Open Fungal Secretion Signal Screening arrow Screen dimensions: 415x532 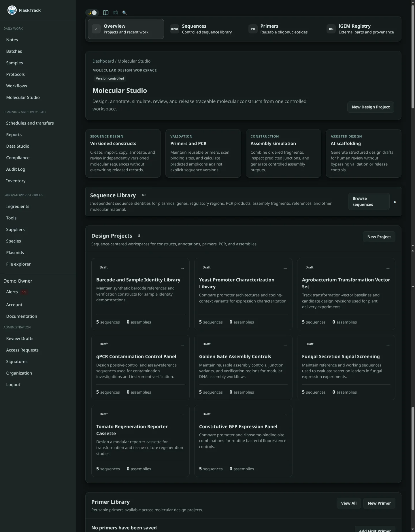click(388, 345)
